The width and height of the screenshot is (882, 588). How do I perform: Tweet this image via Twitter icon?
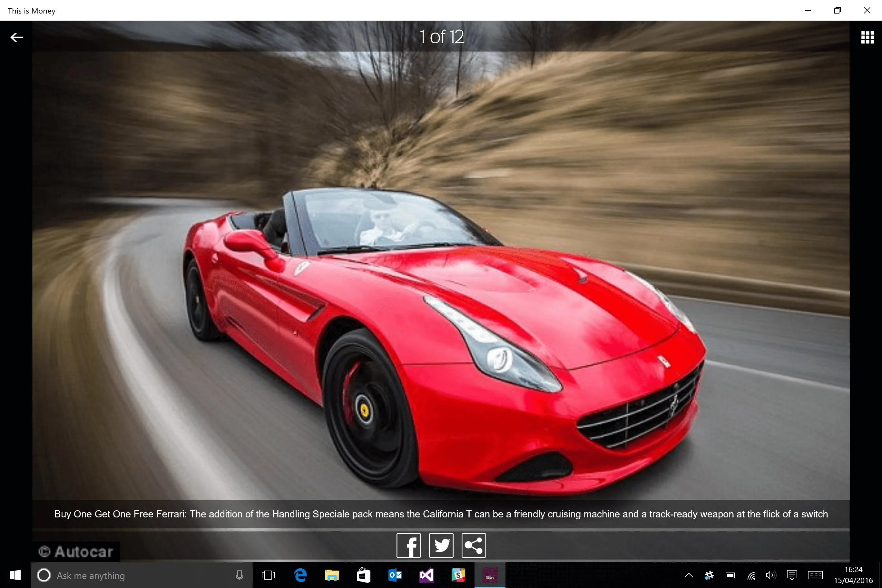[441, 545]
